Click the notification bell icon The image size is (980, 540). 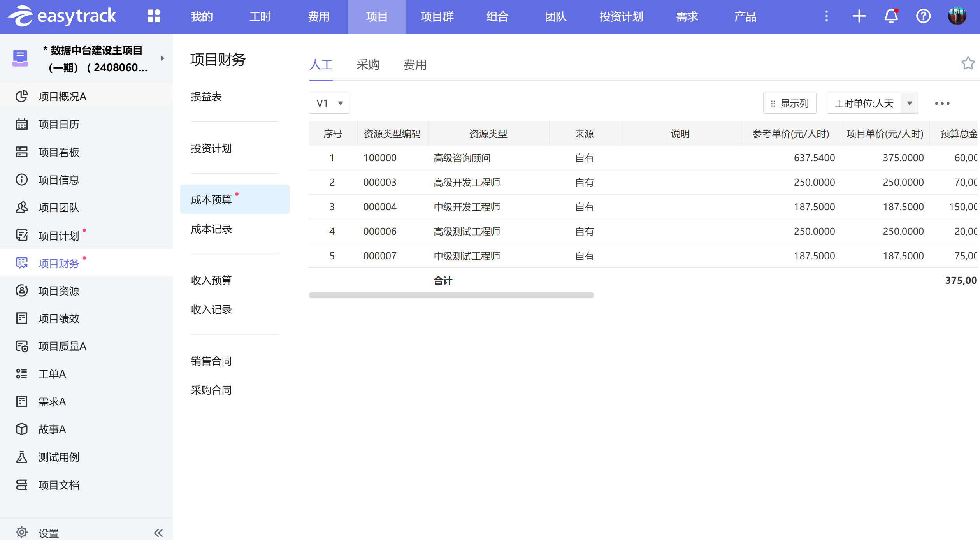tap(891, 16)
